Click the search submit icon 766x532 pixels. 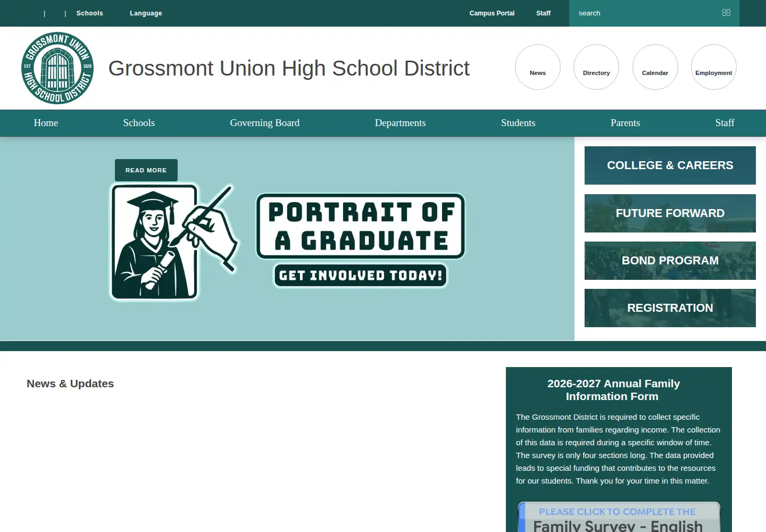tap(726, 13)
